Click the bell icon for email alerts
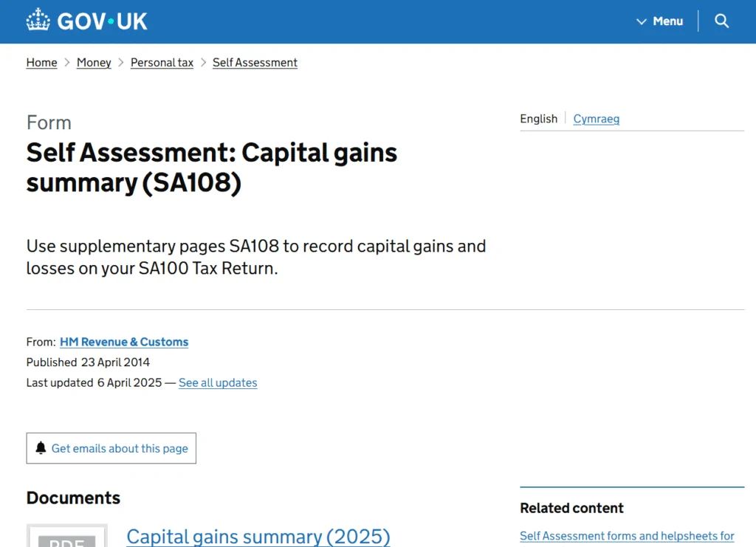Screen dimensions: 756x547 pos(41,448)
